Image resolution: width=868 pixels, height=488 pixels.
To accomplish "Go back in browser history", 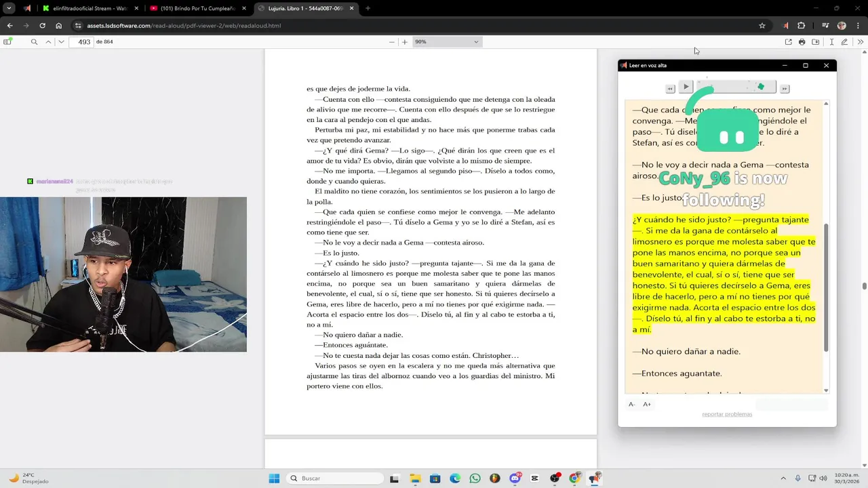I will (9, 26).
